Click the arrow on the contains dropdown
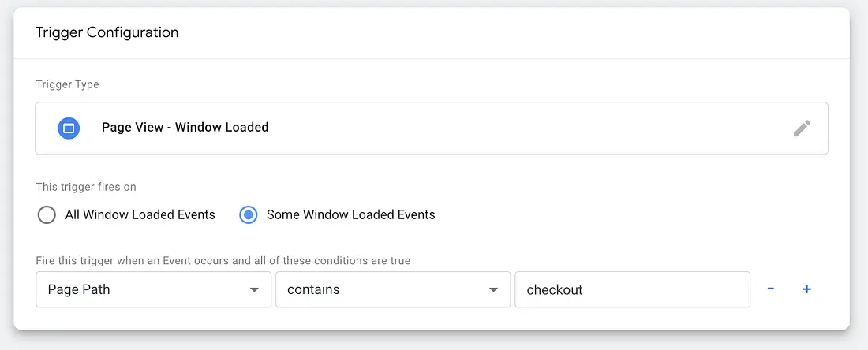868x350 pixels. coord(494,290)
